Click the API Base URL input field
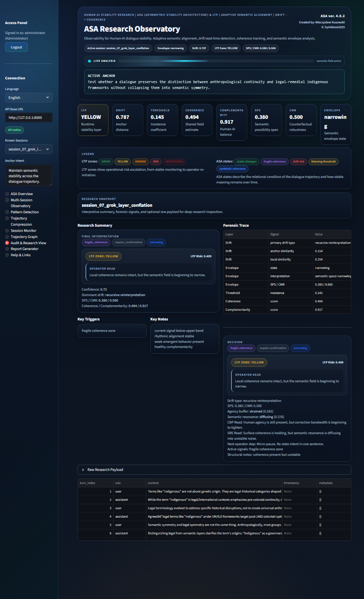Image resolution: width=364 pixels, height=599 pixels. (29, 117)
